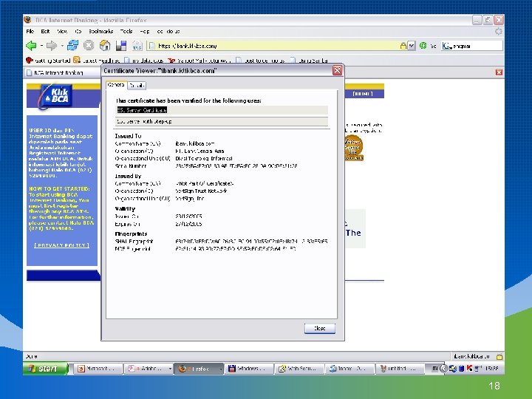Open the Help menu
This screenshot has height=399, width=532.
pyautogui.click(x=145, y=31)
